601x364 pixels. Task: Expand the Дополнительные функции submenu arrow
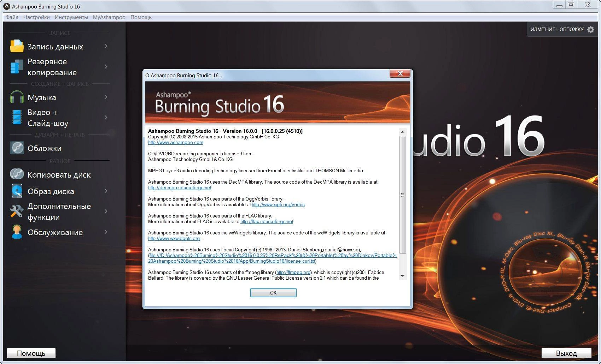coord(106,211)
